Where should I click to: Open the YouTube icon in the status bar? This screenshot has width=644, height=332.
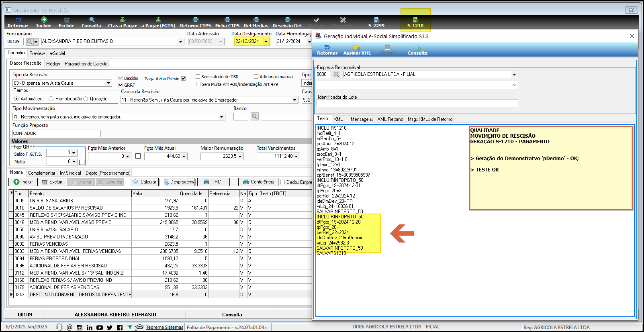(x=100, y=328)
